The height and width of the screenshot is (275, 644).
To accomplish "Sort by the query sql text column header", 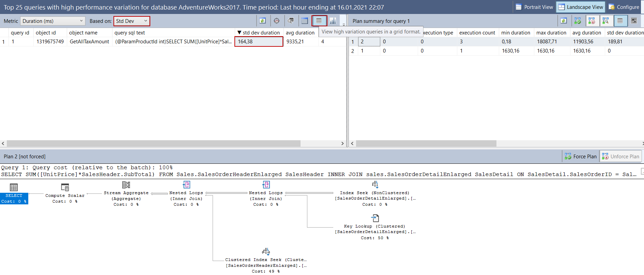I will pos(173,33).
